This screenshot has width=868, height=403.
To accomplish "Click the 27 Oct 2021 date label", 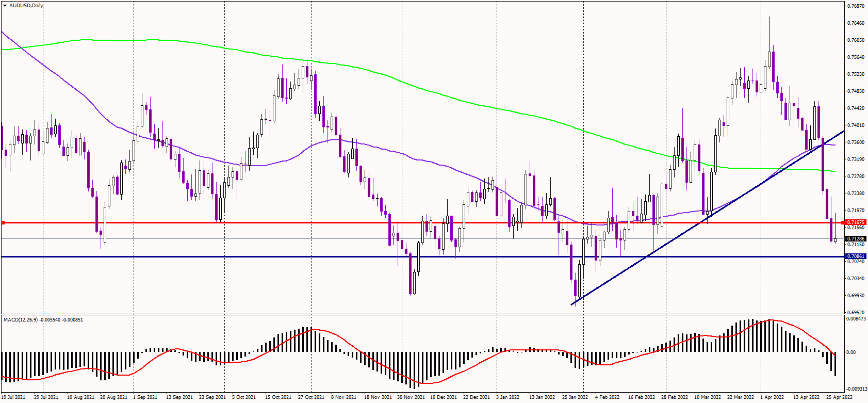I will pyautogui.click(x=311, y=397).
